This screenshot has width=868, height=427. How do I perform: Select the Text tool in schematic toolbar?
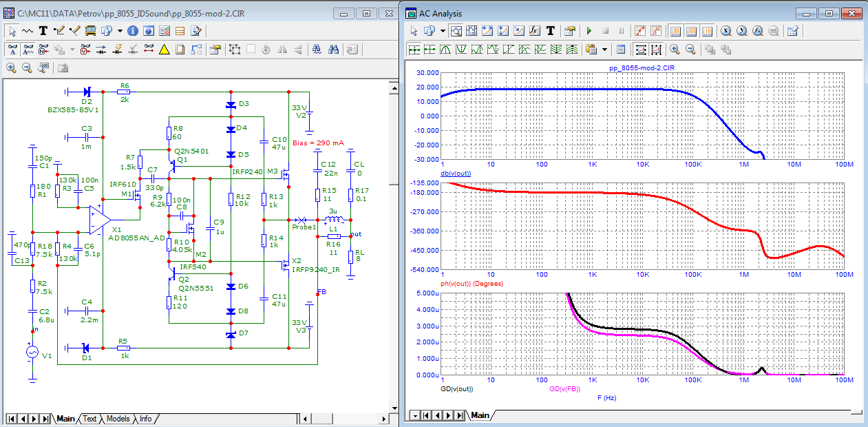click(43, 31)
